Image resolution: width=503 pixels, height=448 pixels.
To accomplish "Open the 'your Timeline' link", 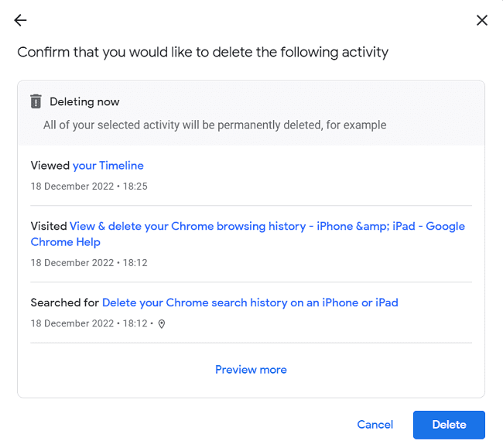I will pos(108,166).
